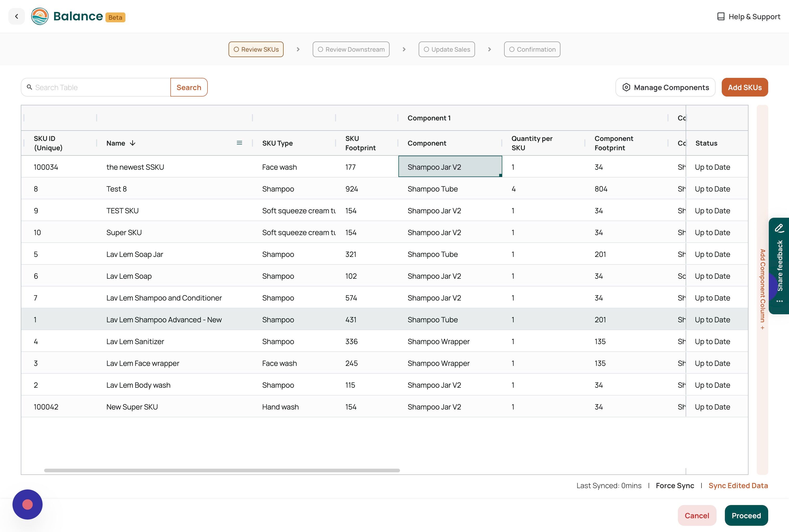Click 'Lav Lem Sanitizer' cell

point(175,341)
